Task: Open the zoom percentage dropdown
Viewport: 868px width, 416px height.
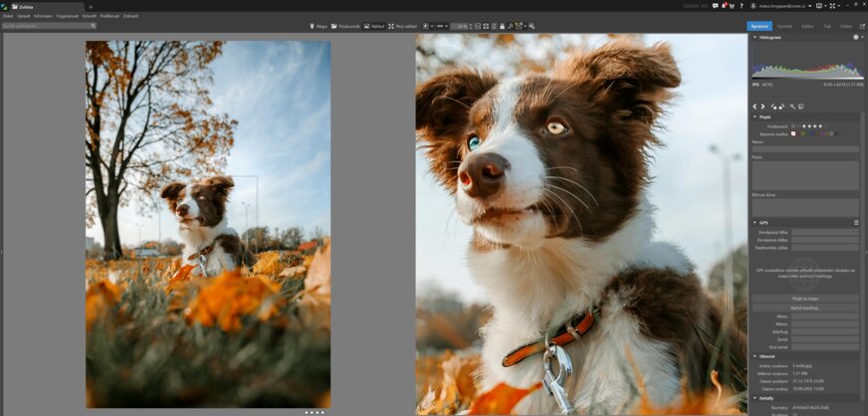Action: (x=459, y=26)
